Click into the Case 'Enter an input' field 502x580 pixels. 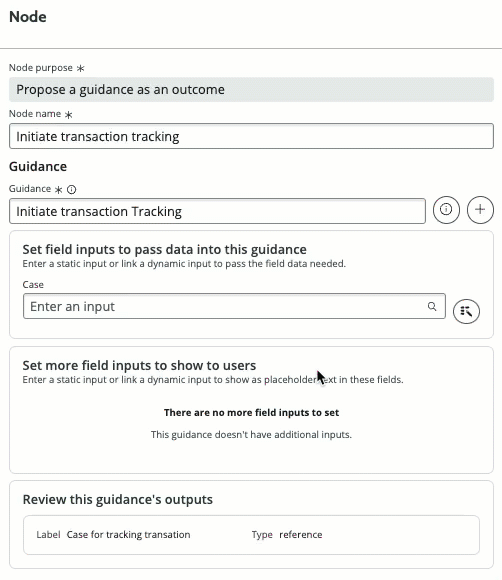point(234,306)
